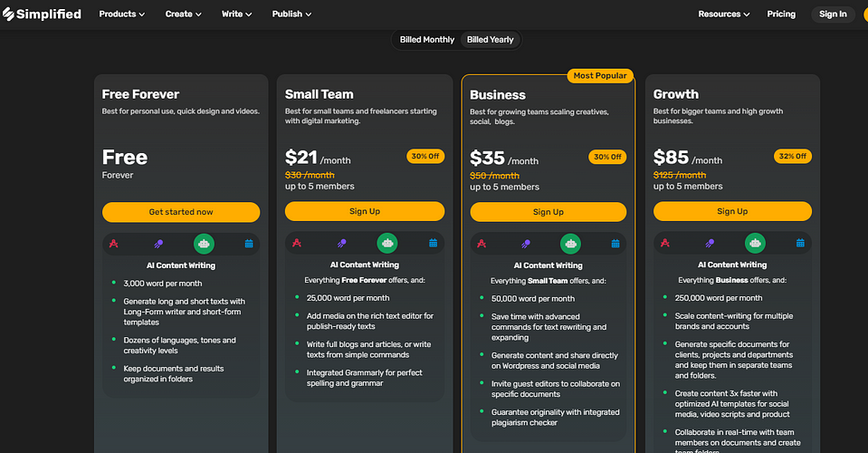
Task: Click the purple video icon in Growth card
Action: click(x=710, y=243)
